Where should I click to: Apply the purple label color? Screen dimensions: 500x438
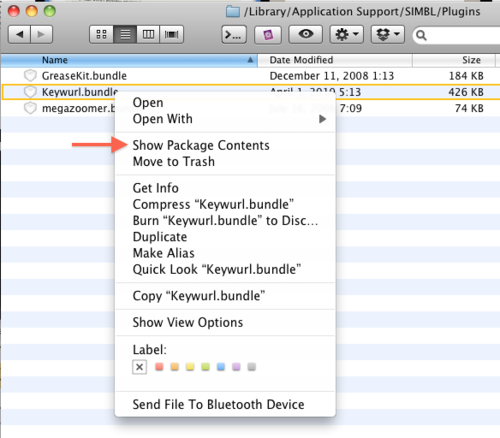coord(236,367)
